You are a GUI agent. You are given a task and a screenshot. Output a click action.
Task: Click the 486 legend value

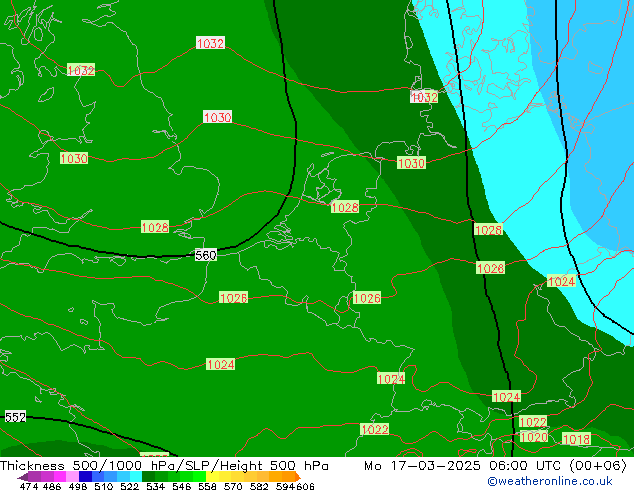point(52,486)
